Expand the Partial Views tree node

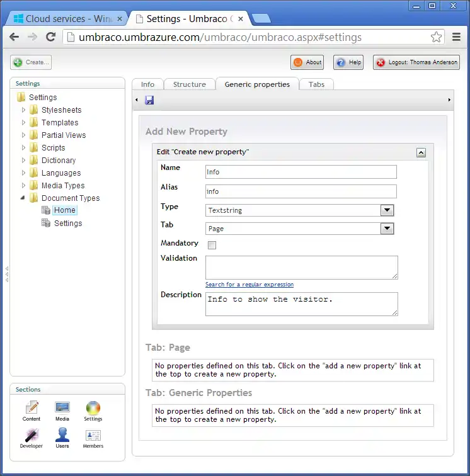coord(23,135)
